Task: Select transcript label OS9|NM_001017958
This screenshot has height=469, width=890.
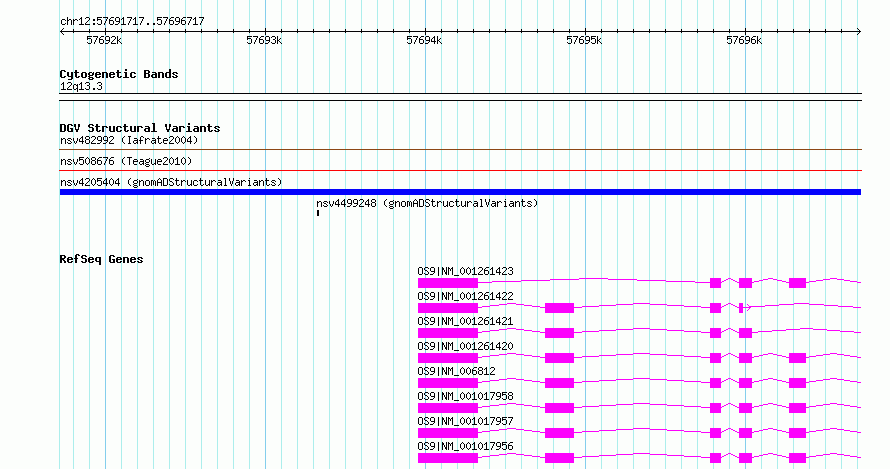Action: (465, 396)
